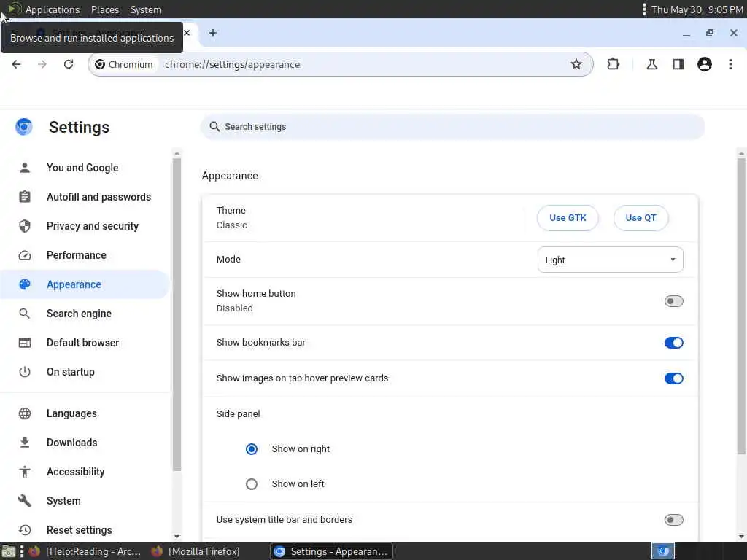747x560 pixels.
Task: Click the main page vertical scrollbar thumb
Action: 741,306
